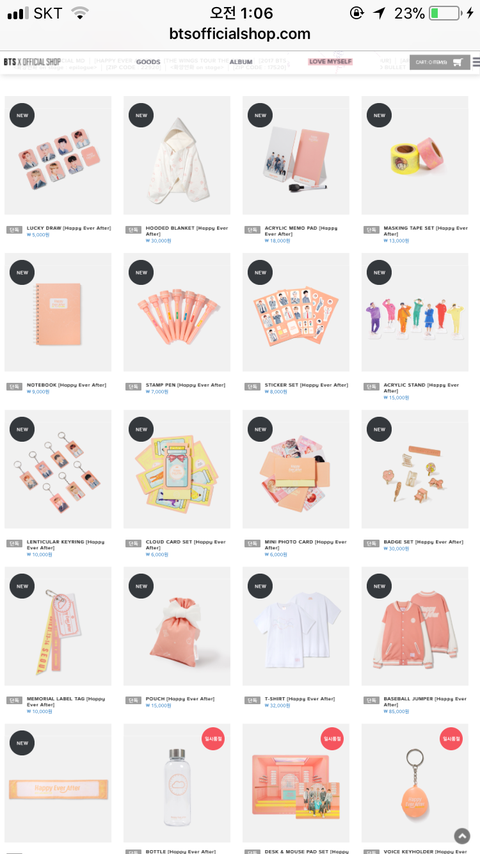480x854 pixels.
Task: Tap the scroll-to-top arrow button
Action: click(462, 836)
